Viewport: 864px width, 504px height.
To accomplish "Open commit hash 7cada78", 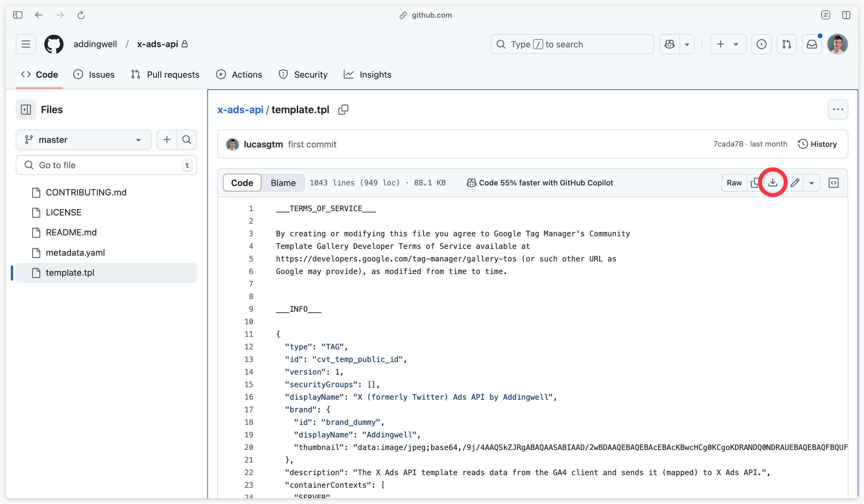I will point(728,144).
